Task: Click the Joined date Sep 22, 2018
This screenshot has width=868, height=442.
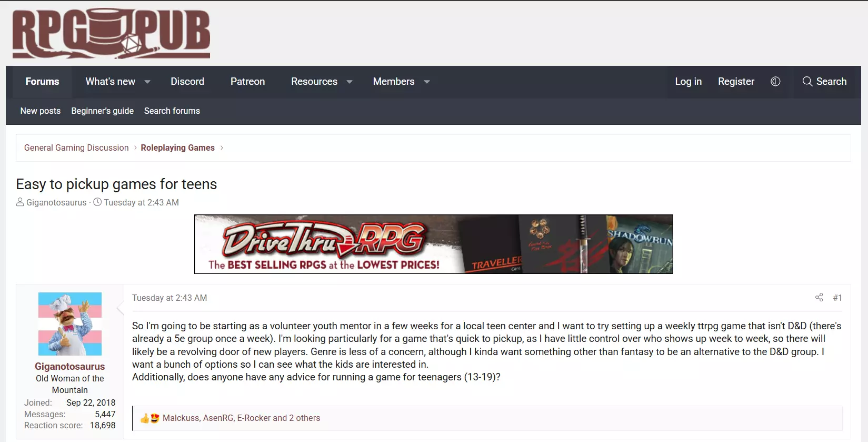Action: (x=91, y=402)
